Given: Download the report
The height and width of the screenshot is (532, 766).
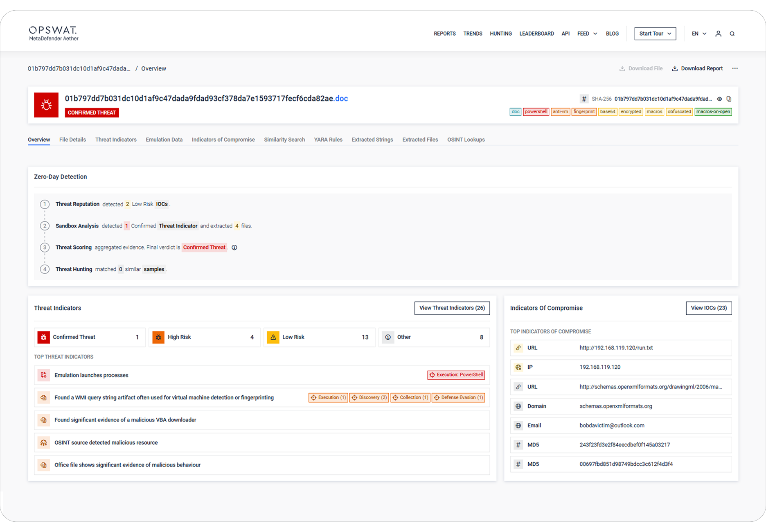Looking at the screenshot, I should pos(697,68).
